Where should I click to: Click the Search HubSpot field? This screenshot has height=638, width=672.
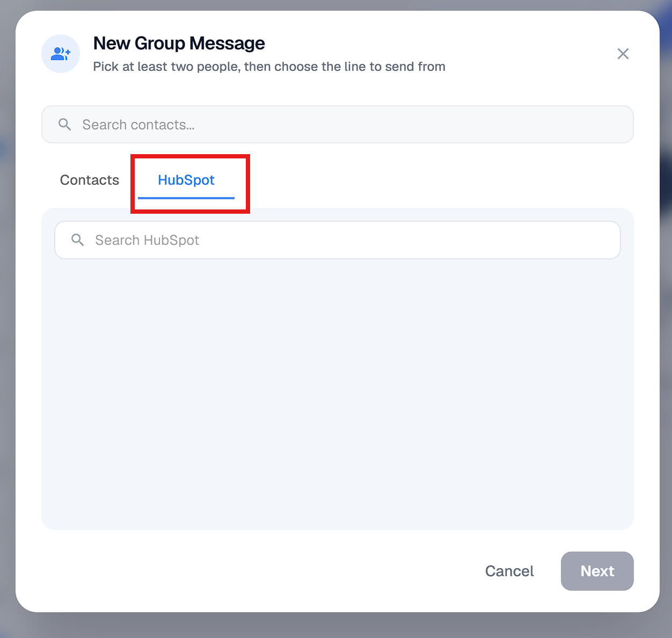338,240
